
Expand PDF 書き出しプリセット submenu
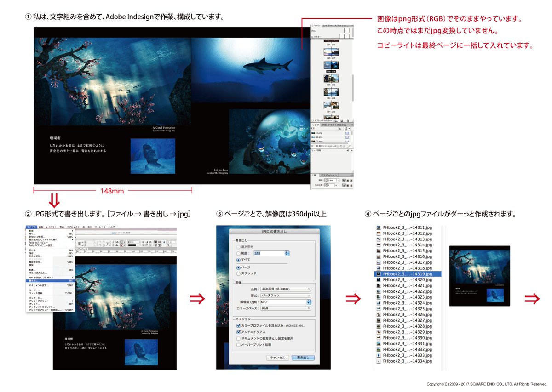[x=73, y=278]
